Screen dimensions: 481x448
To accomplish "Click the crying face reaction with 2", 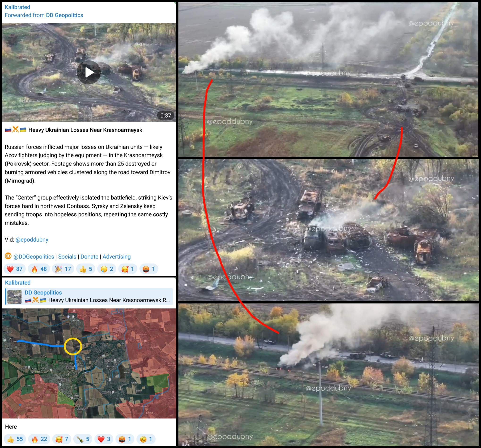I will click(x=107, y=269).
